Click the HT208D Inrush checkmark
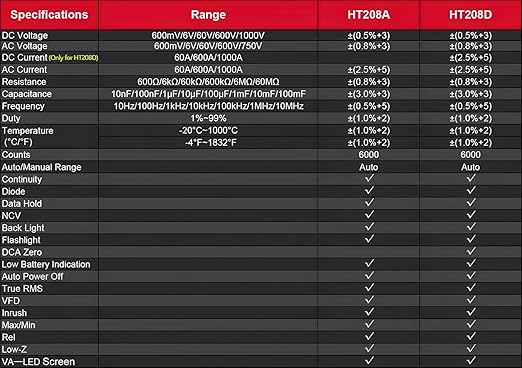The height and width of the screenshot is (368, 522). [x=471, y=312]
